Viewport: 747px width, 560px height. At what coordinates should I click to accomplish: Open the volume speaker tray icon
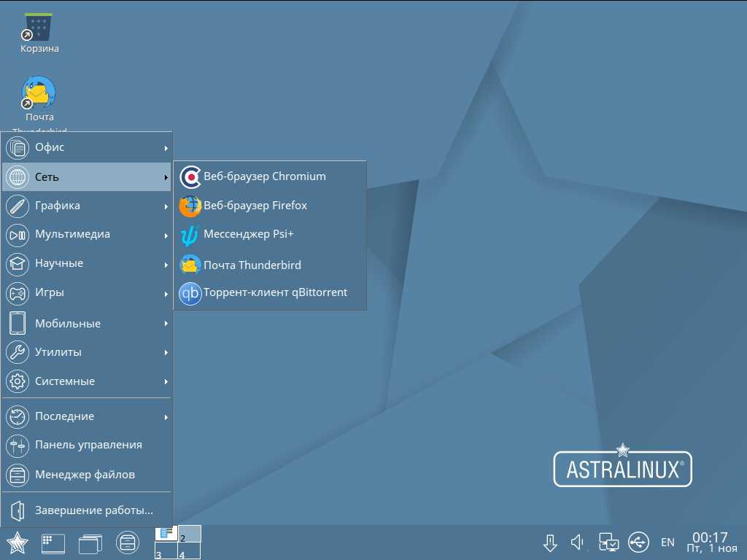pos(578,542)
